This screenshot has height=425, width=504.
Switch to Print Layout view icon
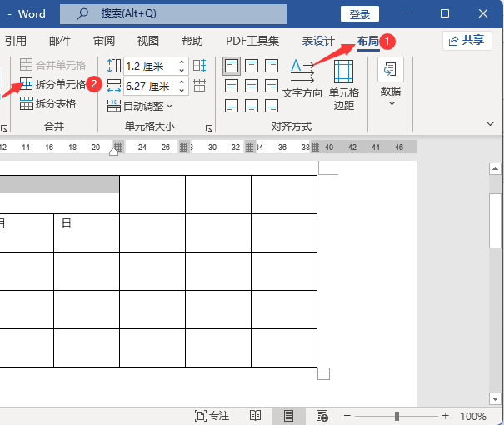[288, 416]
